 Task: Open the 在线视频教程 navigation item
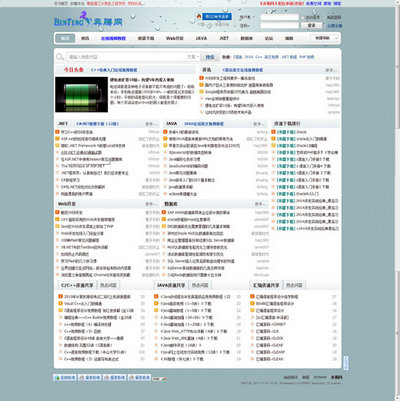pos(113,38)
